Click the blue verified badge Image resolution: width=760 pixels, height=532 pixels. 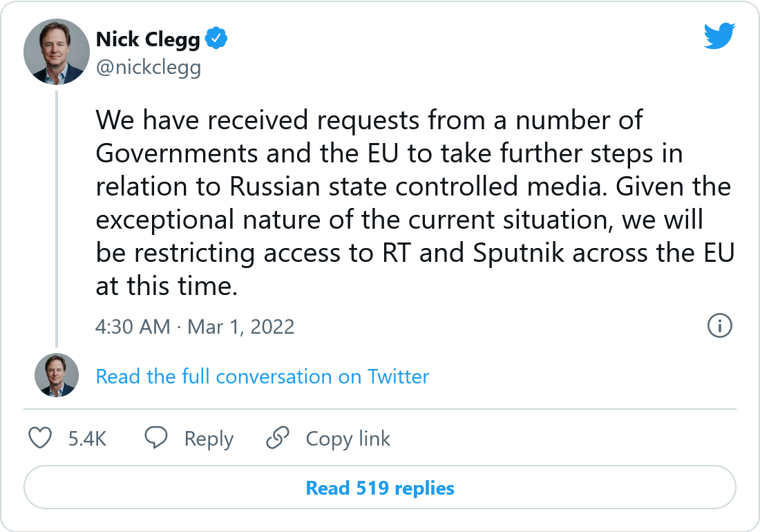pyautogui.click(x=218, y=39)
